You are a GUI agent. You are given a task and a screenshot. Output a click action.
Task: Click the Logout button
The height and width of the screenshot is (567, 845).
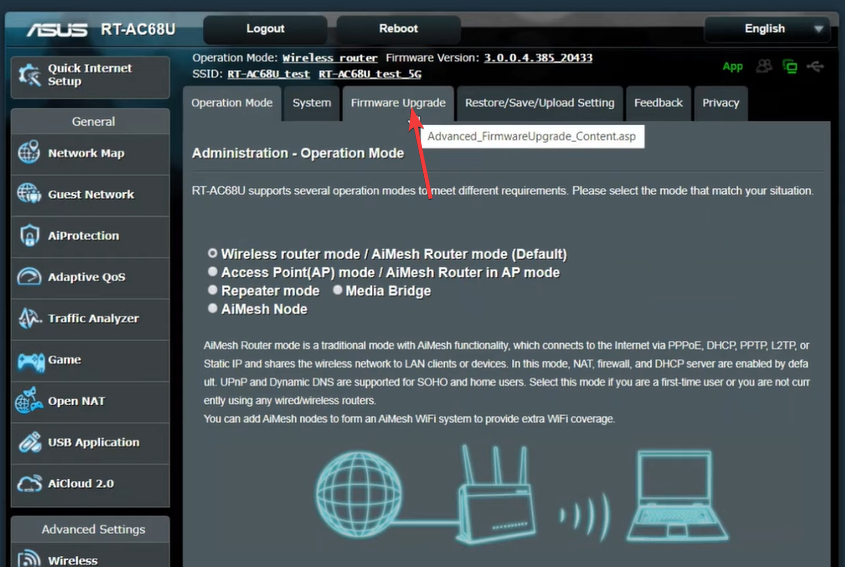(265, 29)
